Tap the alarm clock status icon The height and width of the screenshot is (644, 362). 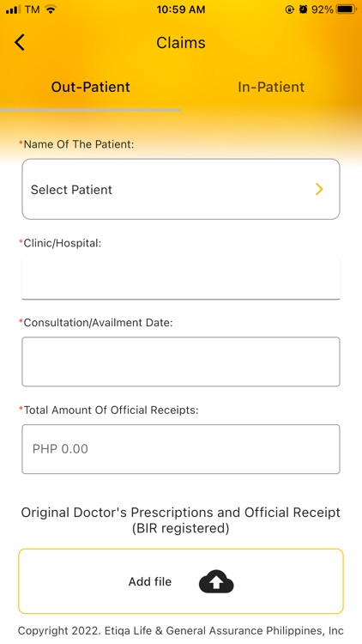(304, 9)
